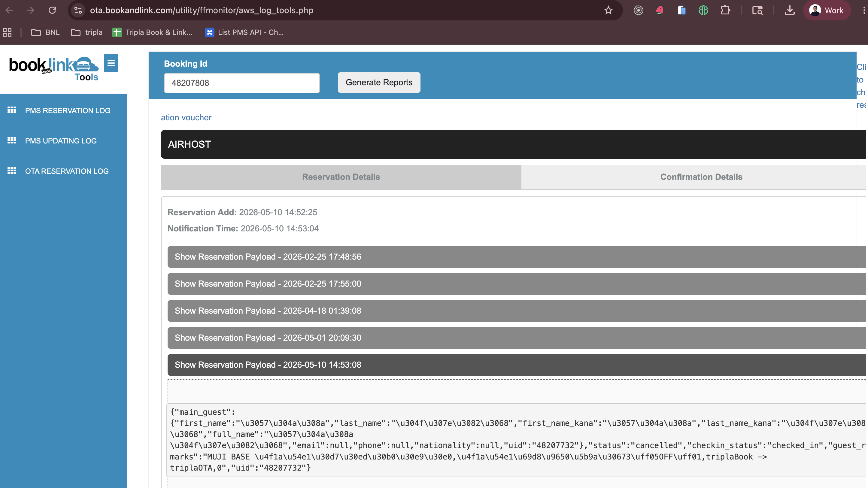Viewport: 868px width, 488px height.
Task: Open the Work profile button
Action: 827,11
